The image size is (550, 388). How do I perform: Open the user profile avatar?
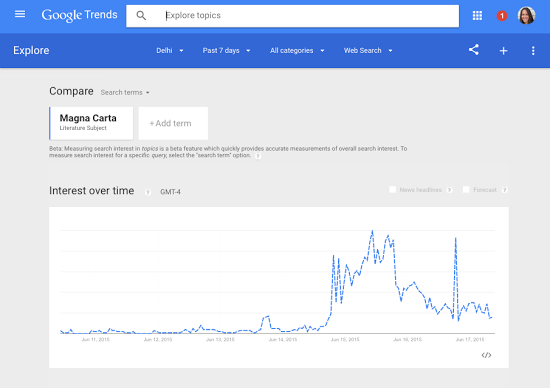coord(526,15)
